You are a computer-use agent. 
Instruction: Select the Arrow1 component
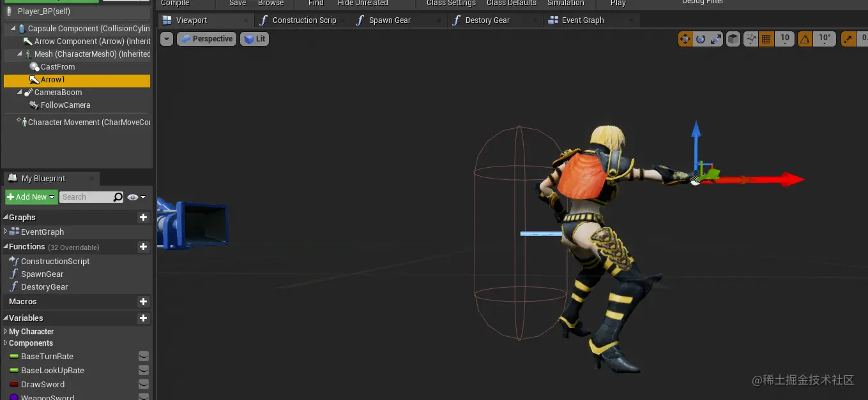pyautogui.click(x=77, y=80)
